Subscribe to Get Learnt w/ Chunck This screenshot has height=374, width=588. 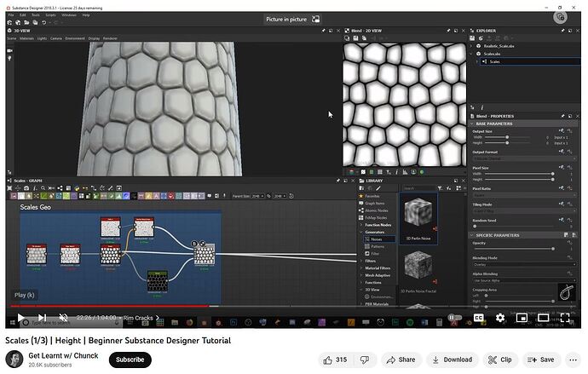(130, 360)
